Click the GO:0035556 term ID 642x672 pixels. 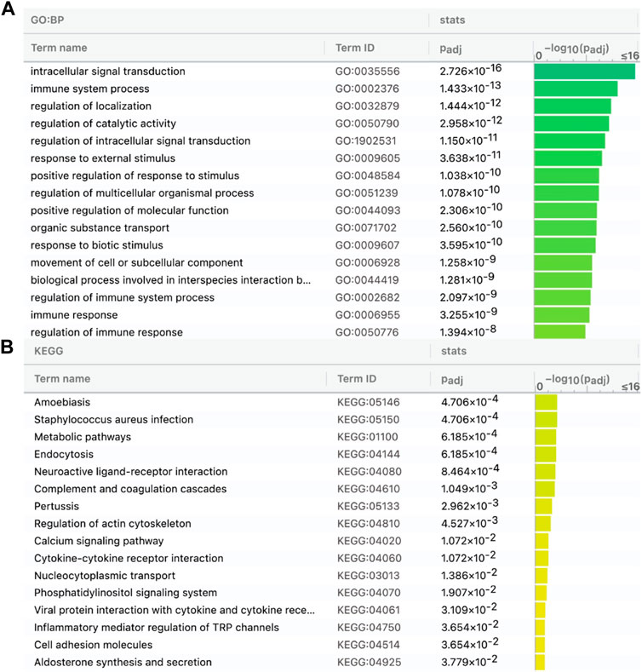coord(367,72)
